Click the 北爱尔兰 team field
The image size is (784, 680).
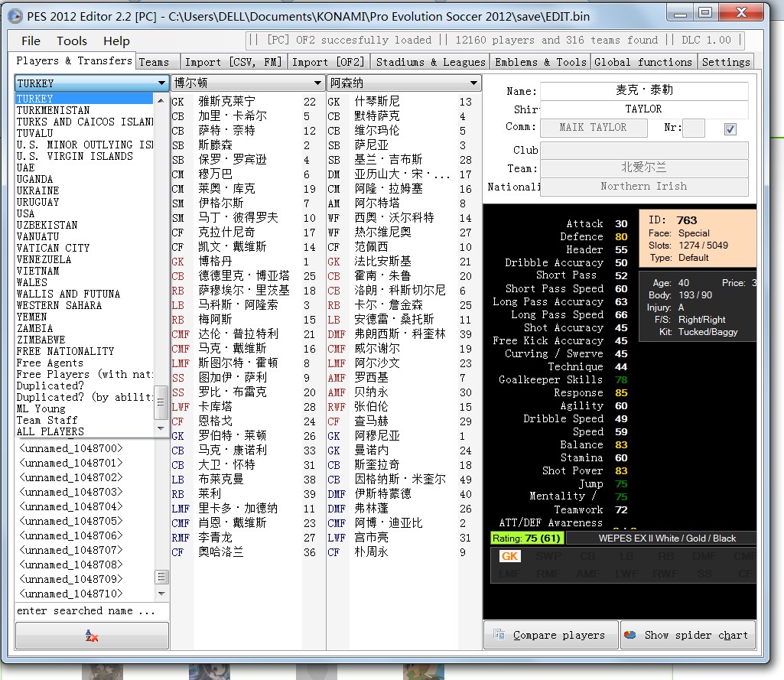click(644, 168)
